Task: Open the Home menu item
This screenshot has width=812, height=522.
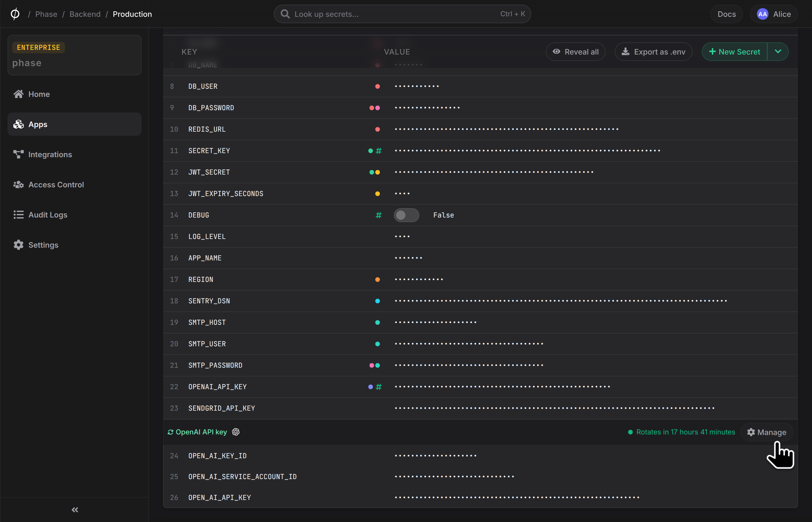Action: click(74, 94)
